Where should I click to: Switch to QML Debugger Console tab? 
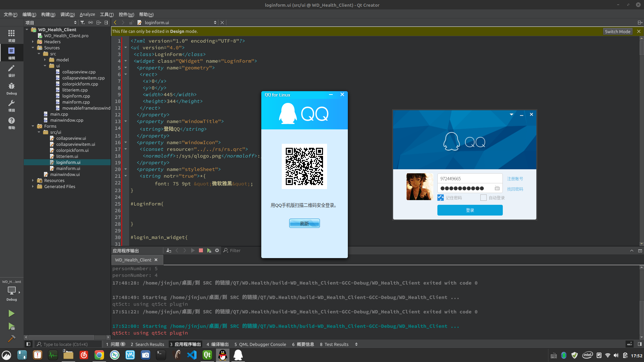[260, 344]
